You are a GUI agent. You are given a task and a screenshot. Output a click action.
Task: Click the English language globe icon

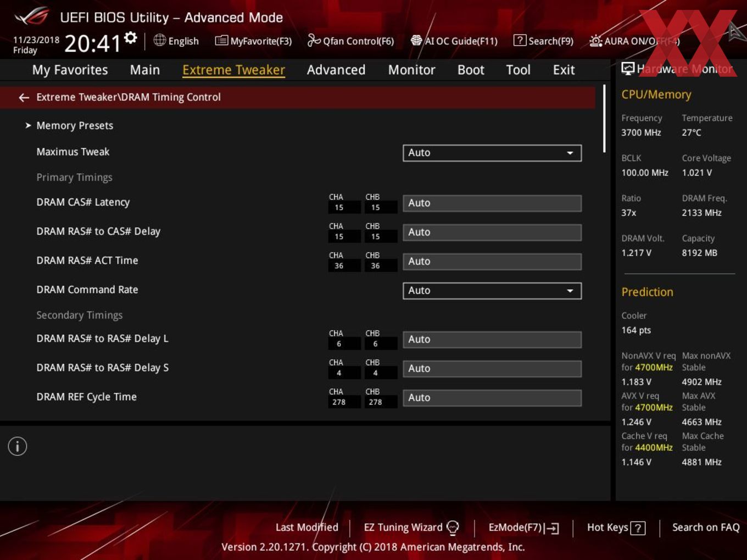tap(159, 40)
